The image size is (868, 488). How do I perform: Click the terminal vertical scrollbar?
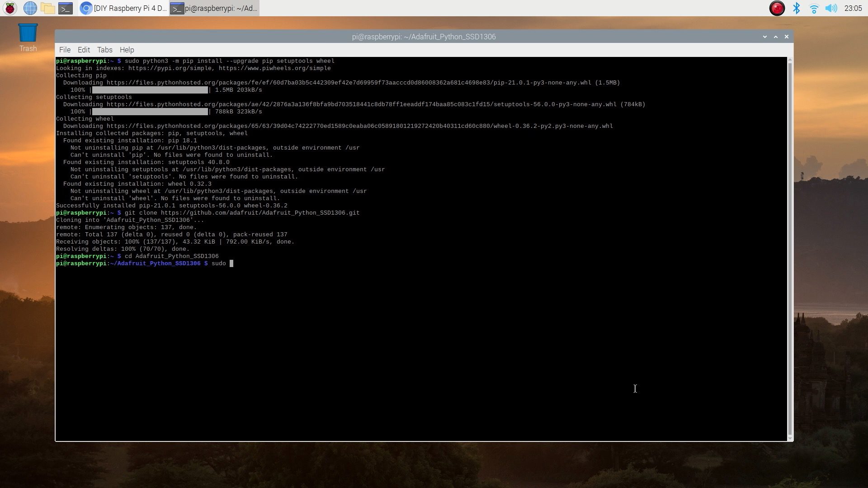(790, 249)
